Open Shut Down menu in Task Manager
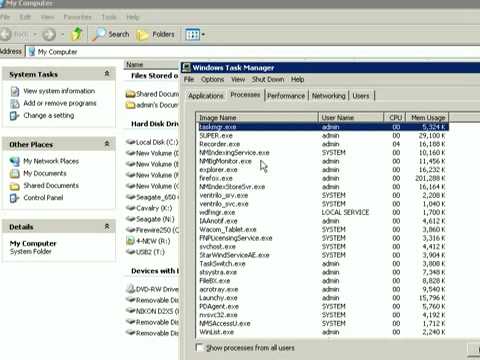This screenshot has width=480, height=360. coord(268,79)
